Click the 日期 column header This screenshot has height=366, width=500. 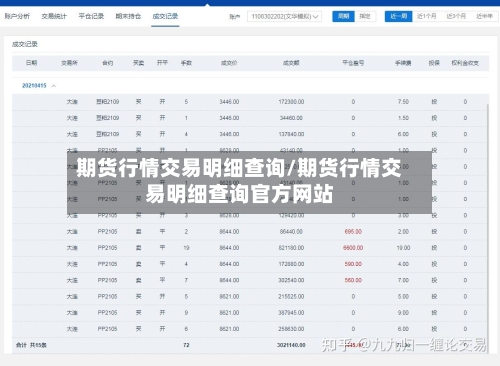[x=32, y=63]
